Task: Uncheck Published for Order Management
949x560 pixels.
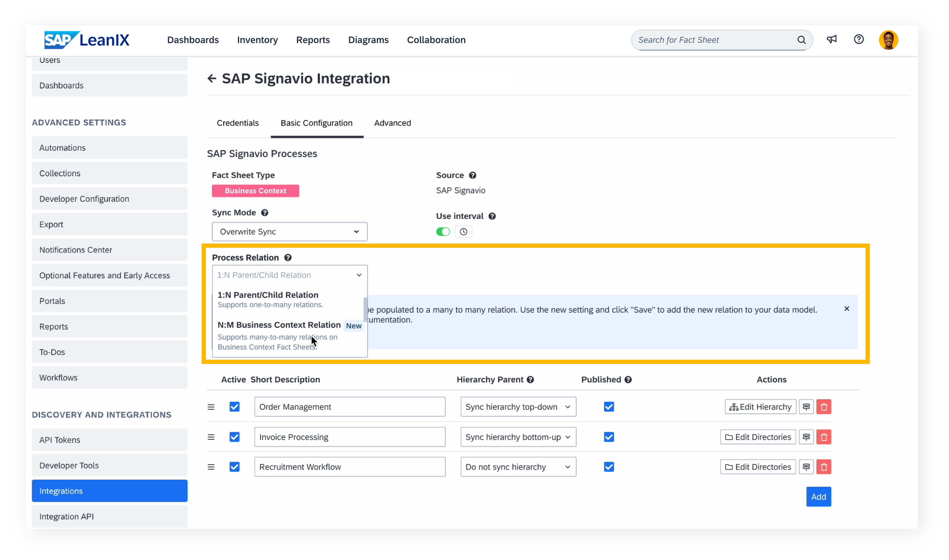Action: [609, 407]
